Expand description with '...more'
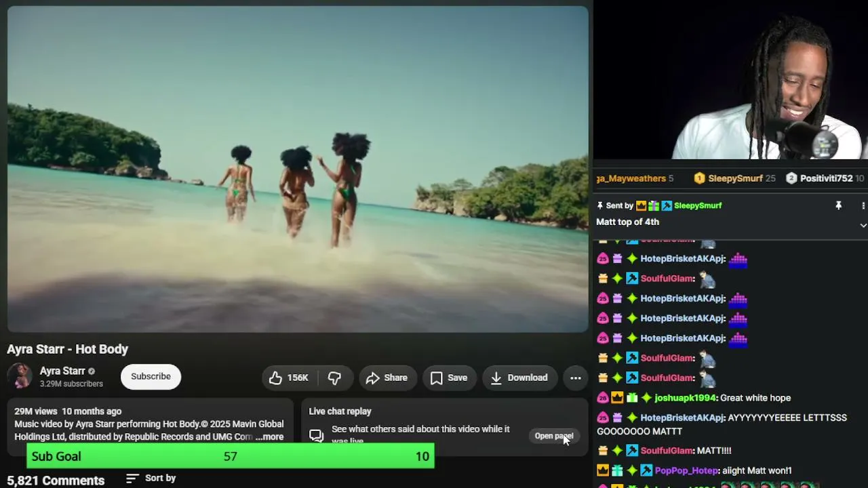The image size is (868, 488). pos(269,437)
